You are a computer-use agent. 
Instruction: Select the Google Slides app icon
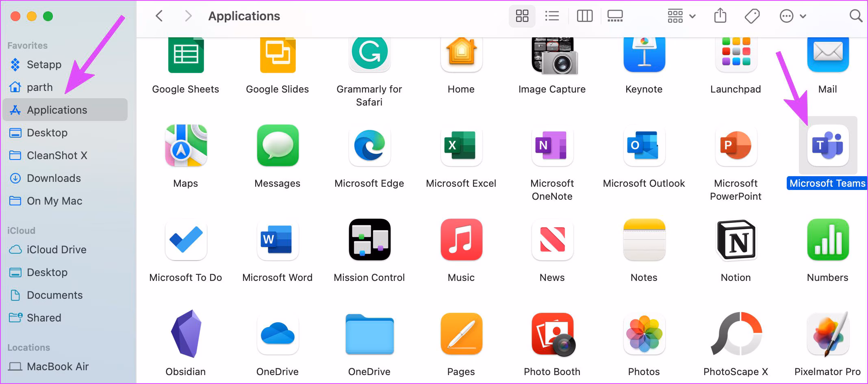pyautogui.click(x=278, y=55)
